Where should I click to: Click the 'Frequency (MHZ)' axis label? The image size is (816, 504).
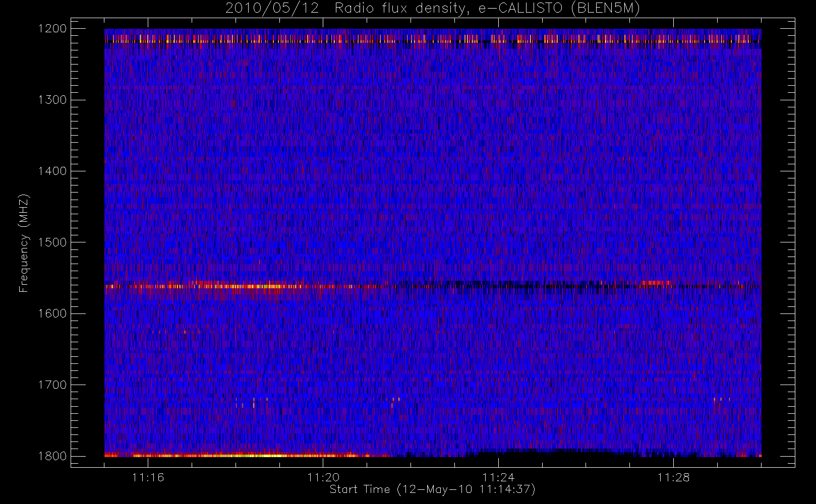(x=24, y=243)
